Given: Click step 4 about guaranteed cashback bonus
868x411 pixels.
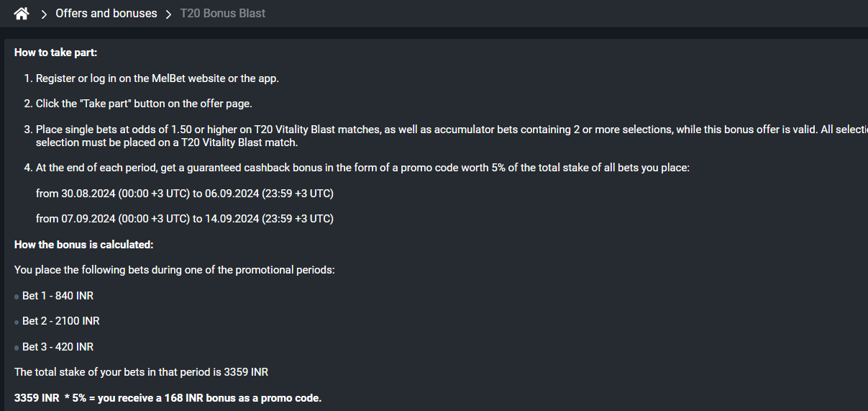Looking at the screenshot, I should (357, 168).
